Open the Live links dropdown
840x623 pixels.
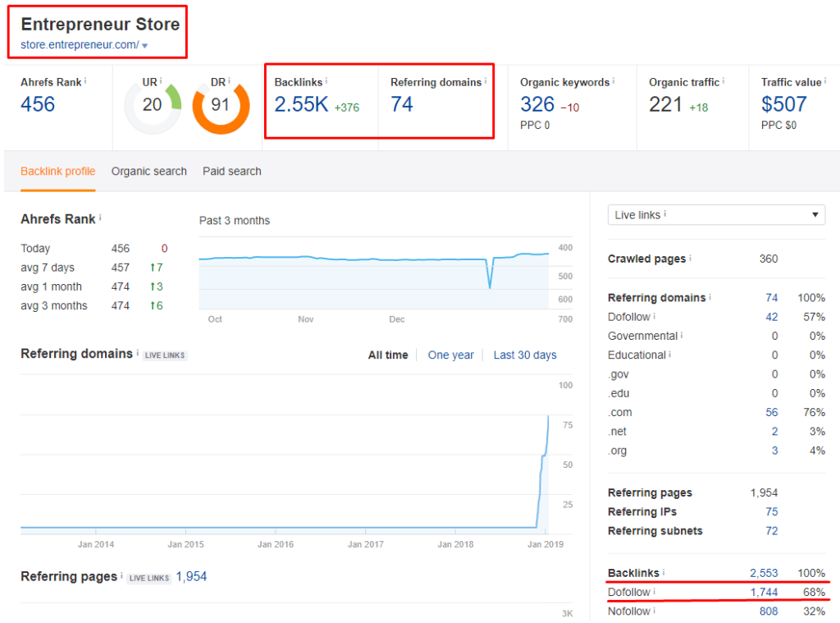coord(715,214)
